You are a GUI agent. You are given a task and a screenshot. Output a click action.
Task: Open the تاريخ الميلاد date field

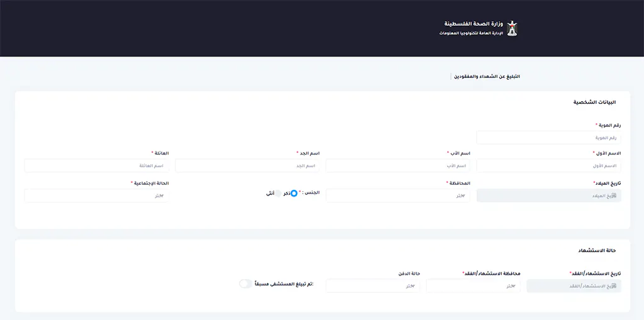pos(548,196)
